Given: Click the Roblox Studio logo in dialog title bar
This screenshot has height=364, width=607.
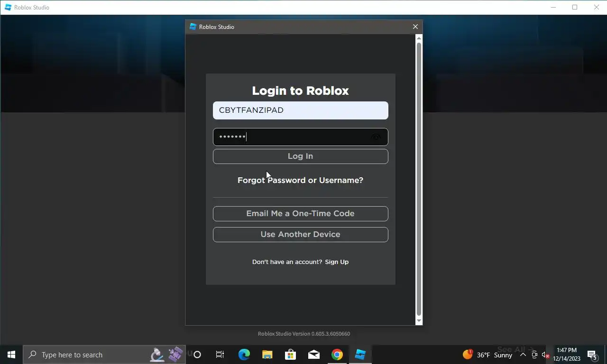Looking at the screenshot, I should pyautogui.click(x=193, y=27).
